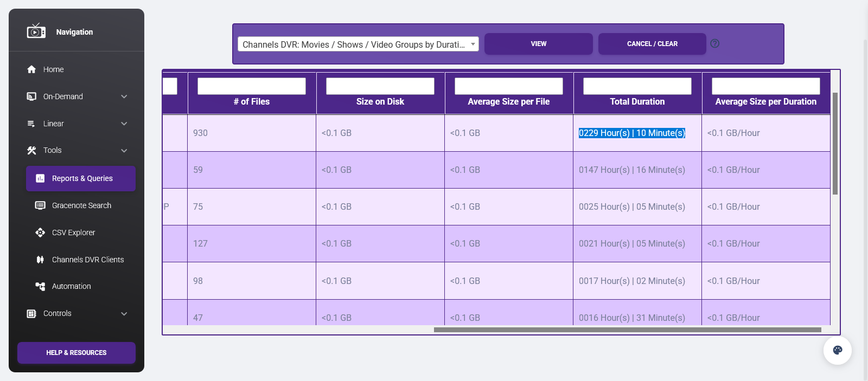The width and height of the screenshot is (868, 381).
Task: Expand the On-Demand submenu chevron
Action: [124, 96]
